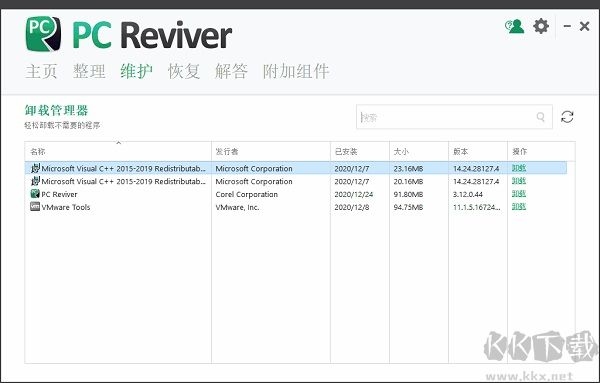Click the 操作 column header
This screenshot has width=600, height=383.
541,152
